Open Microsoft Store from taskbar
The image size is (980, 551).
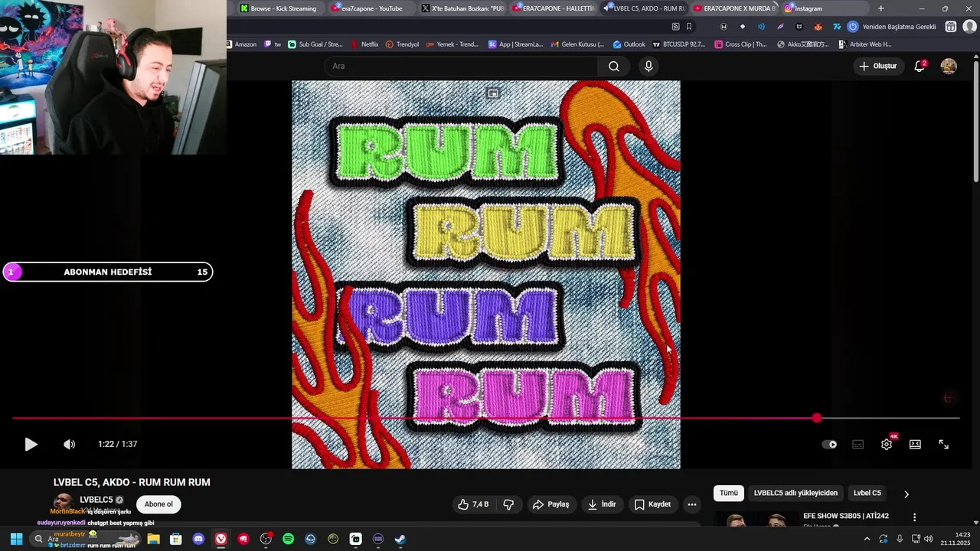point(175,539)
